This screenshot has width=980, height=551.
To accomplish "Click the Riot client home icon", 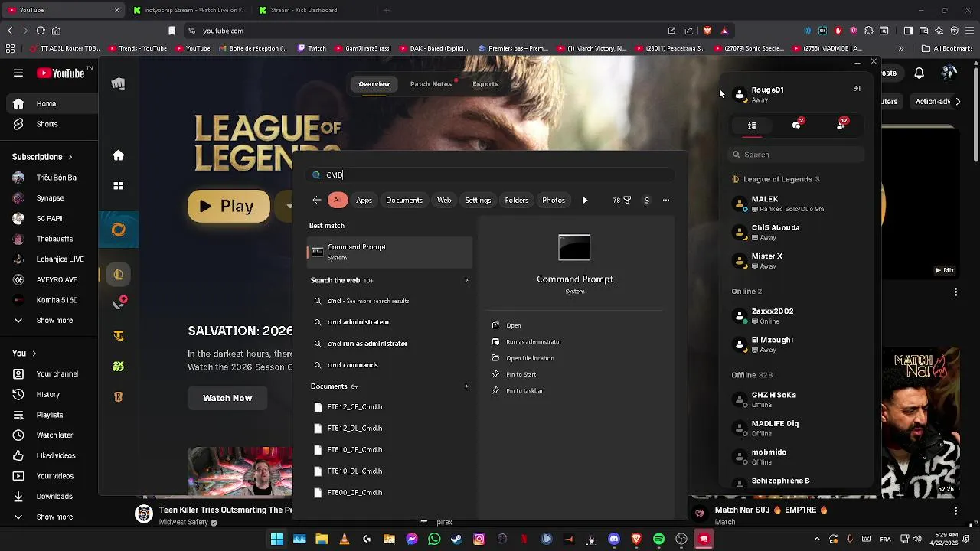I will click(118, 155).
